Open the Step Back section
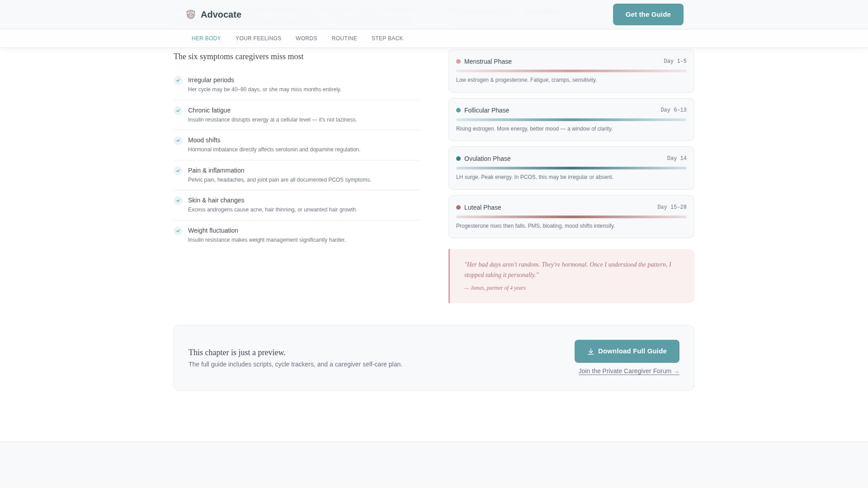 pyautogui.click(x=387, y=38)
